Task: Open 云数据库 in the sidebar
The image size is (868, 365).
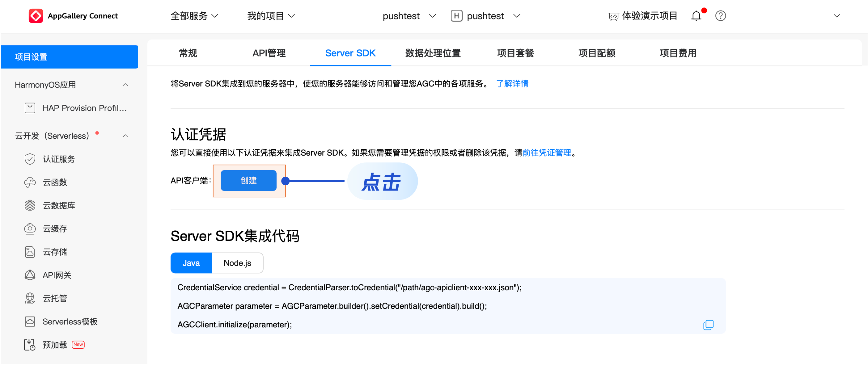Action: [x=59, y=205]
